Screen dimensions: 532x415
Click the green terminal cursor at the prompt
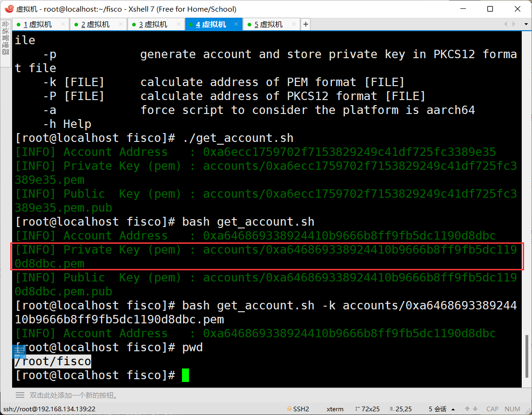point(185,375)
